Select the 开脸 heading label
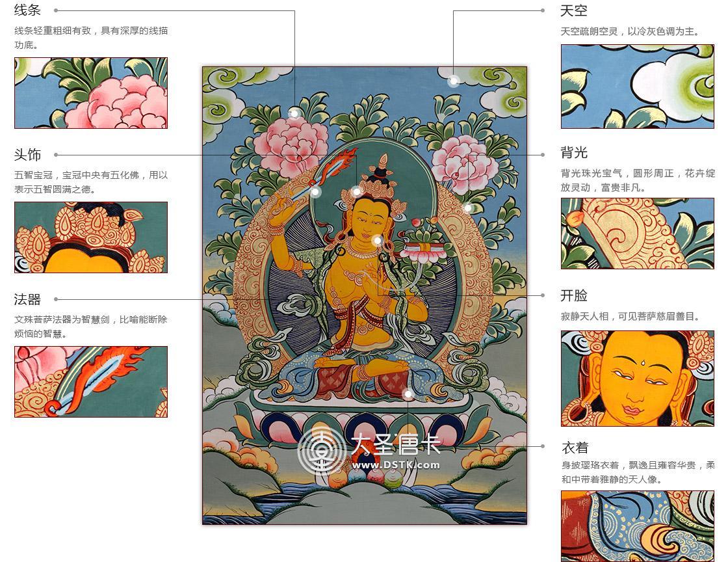Screen dimensions: 728x562 click(574, 295)
